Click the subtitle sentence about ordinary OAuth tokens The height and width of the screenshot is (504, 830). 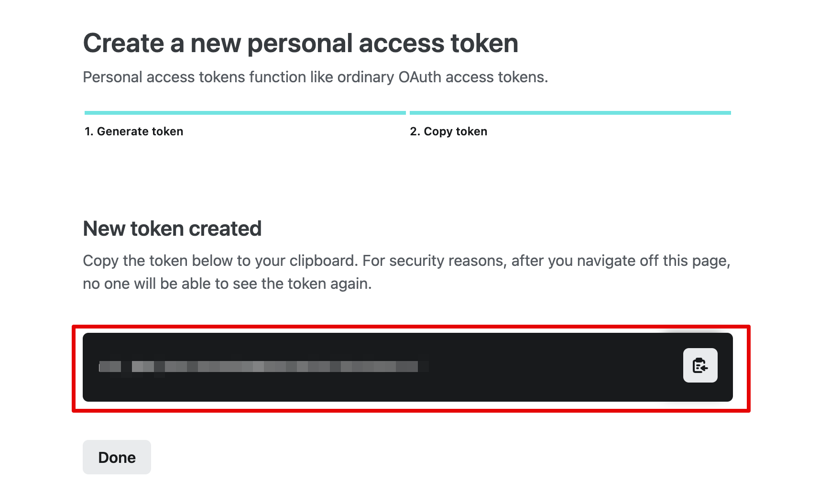[315, 77]
